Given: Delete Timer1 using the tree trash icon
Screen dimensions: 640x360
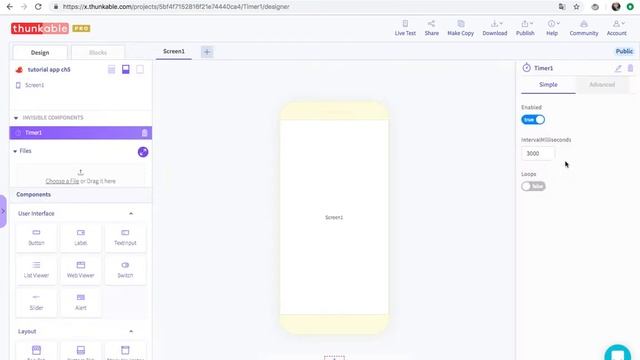Looking at the screenshot, I should point(144,133).
